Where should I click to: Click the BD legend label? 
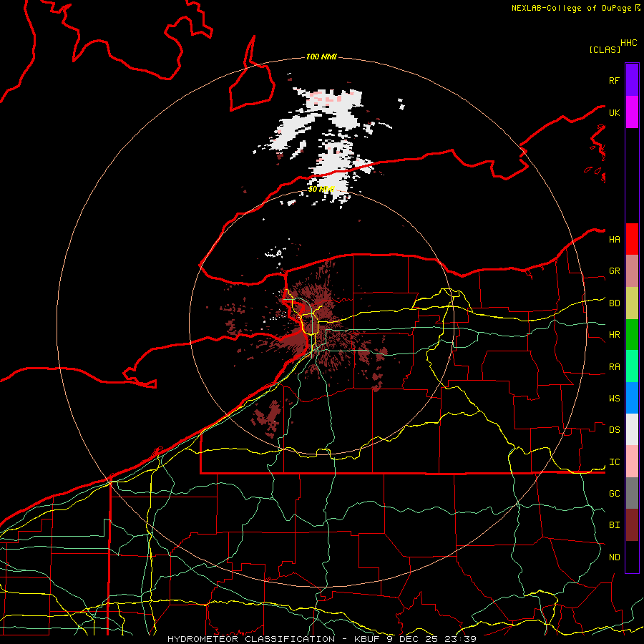(x=614, y=303)
